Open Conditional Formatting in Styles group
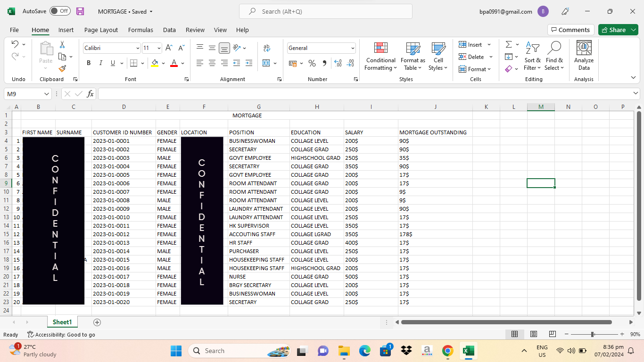 (x=380, y=57)
